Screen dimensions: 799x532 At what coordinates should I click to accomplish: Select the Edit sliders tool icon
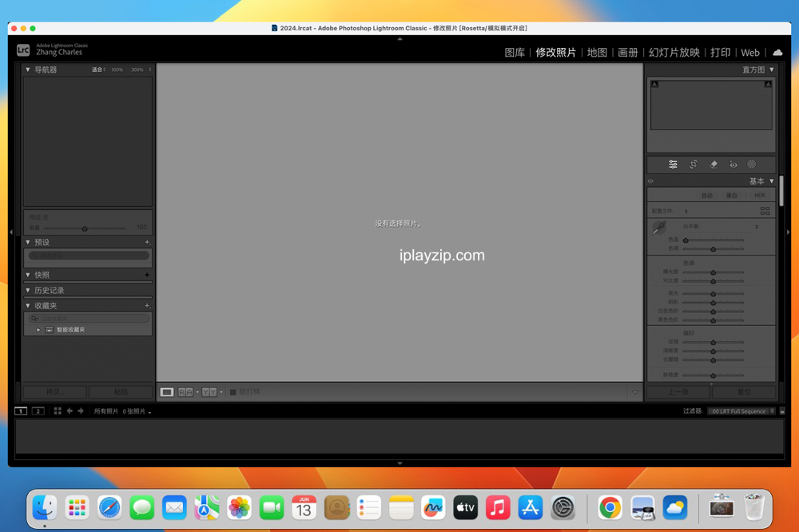pos(673,165)
